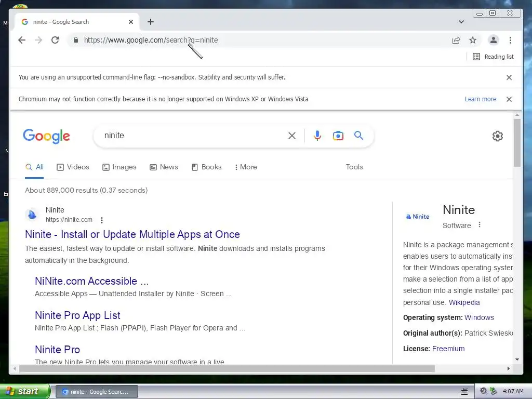532x399 pixels.
Task: Open the on-screen keyboard tray icon
Action: pyautogui.click(x=464, y=392)
